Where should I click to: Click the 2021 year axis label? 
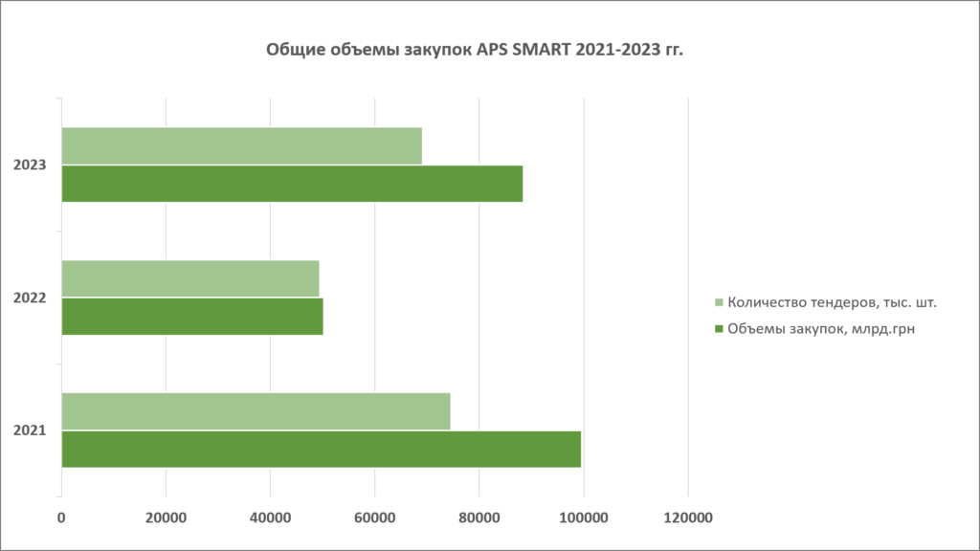(31, 430)
